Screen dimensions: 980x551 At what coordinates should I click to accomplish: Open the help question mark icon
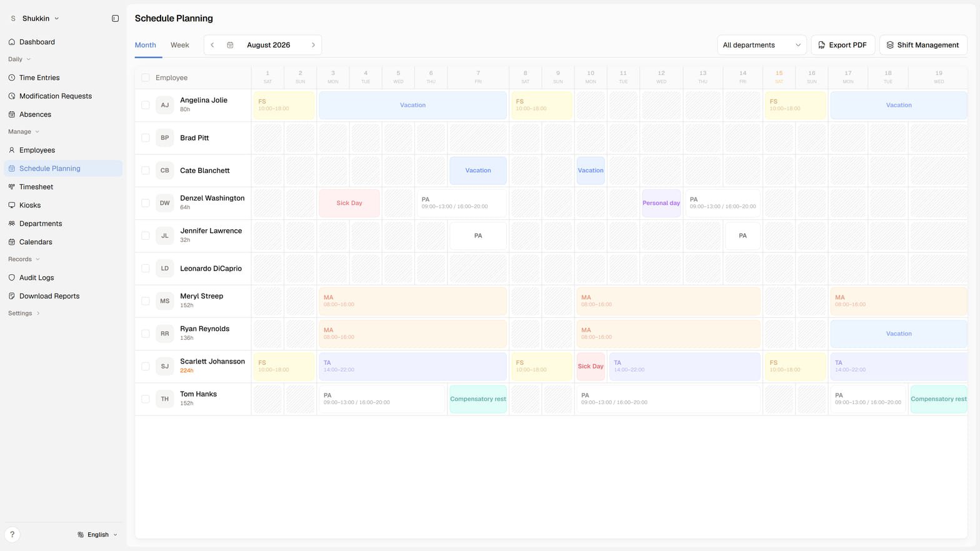pos(12,534)
